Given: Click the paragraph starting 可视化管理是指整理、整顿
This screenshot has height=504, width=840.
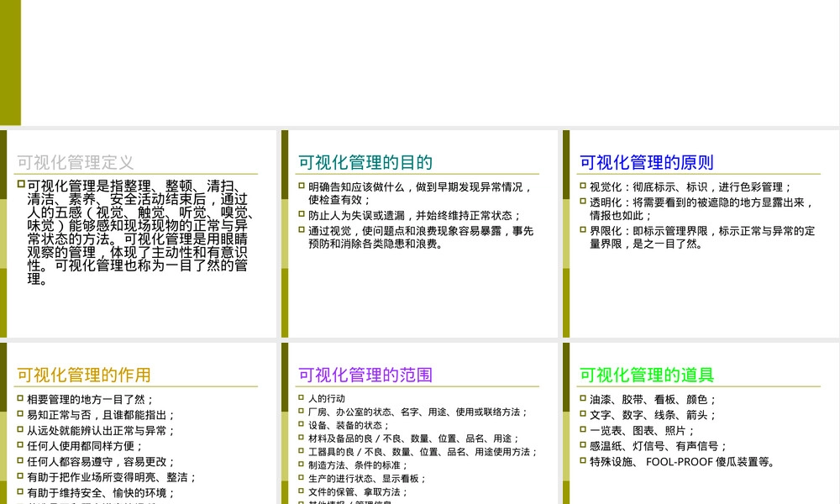Looking at the screenshot, I should (x=139, y=233).
